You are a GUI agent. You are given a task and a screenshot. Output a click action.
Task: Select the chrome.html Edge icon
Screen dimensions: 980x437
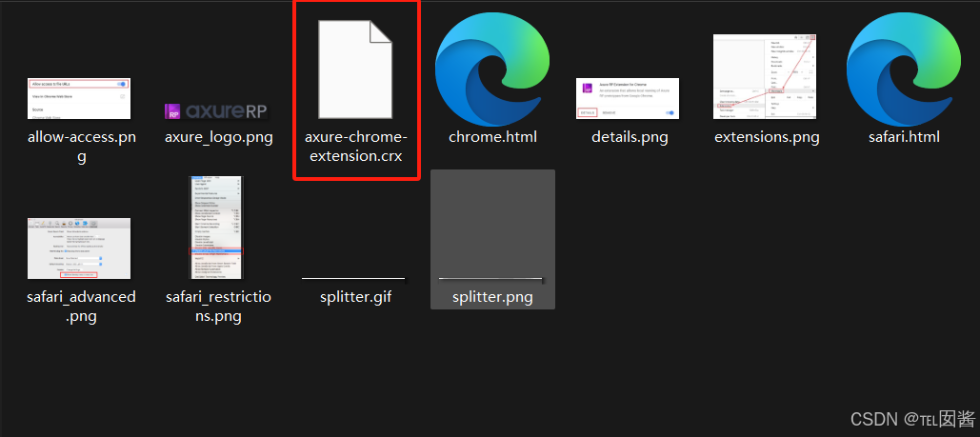click(x=492, y=69)
